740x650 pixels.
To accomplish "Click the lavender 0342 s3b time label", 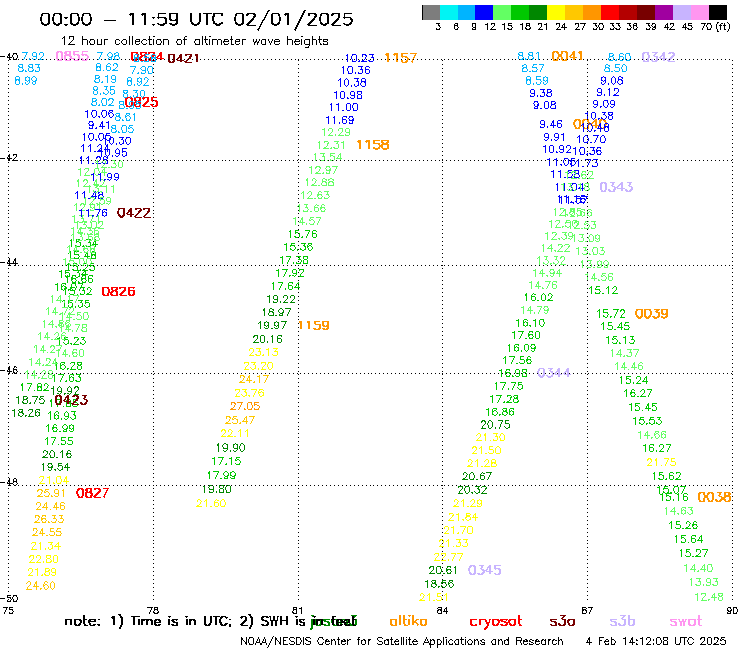I will pyautogui.click(x=659, y=57).
